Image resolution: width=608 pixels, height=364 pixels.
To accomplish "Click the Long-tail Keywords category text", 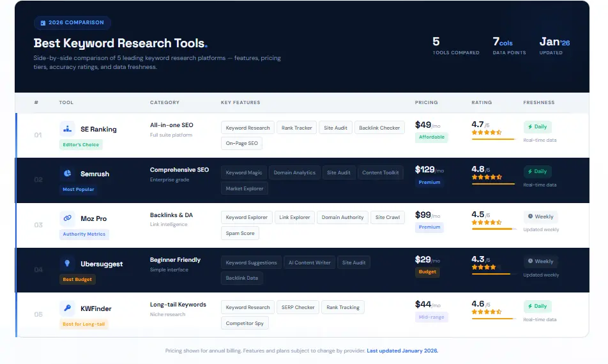I will [x=178, y=305].
